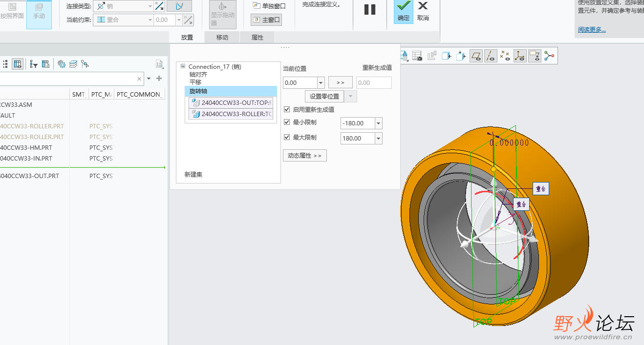644x345 pixels.
Task: Click the 当前位置 0.00 input field
Action: [300, 83]
